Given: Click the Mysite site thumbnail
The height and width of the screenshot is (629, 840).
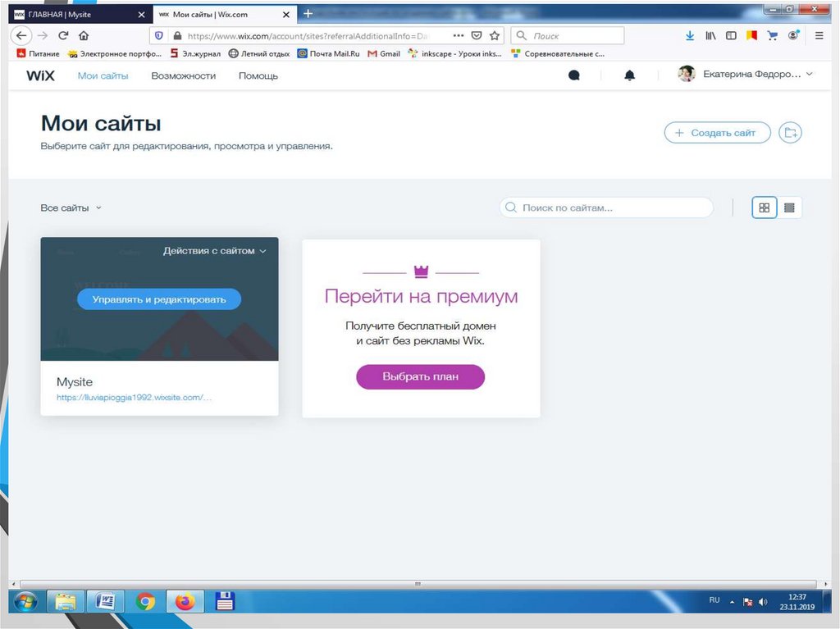Looking at the screenshot, I should pyautogui.click(x=159, y=299).
